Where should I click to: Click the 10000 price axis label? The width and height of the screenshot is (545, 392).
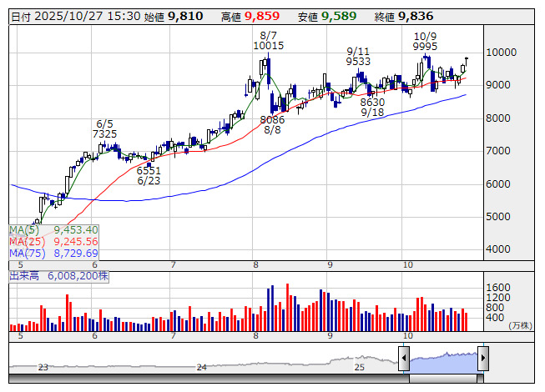[x=501, y=53]
